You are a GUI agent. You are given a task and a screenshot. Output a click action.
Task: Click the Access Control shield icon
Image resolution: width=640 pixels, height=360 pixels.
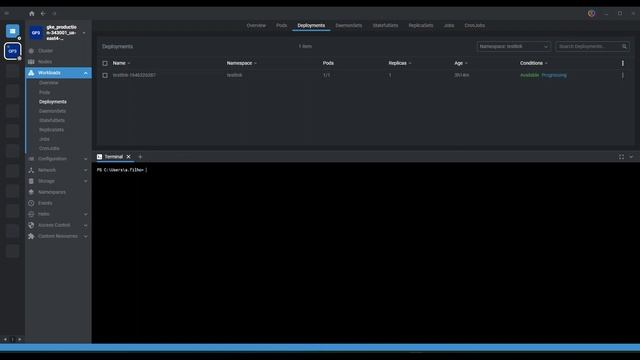31,225
